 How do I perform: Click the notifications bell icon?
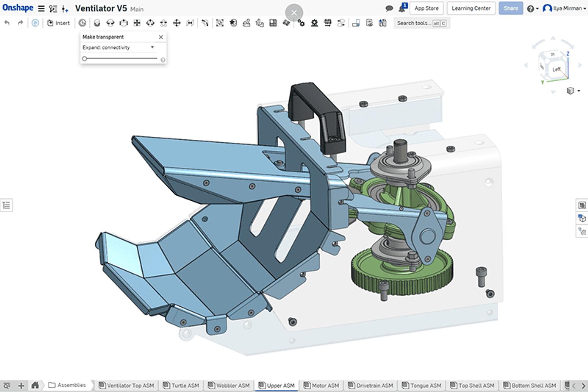[401, 8]
